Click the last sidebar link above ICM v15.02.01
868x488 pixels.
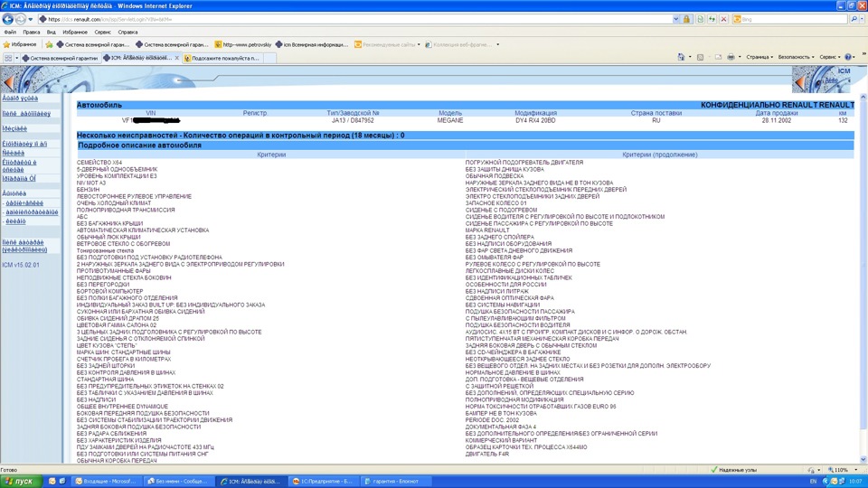(24, 246)
